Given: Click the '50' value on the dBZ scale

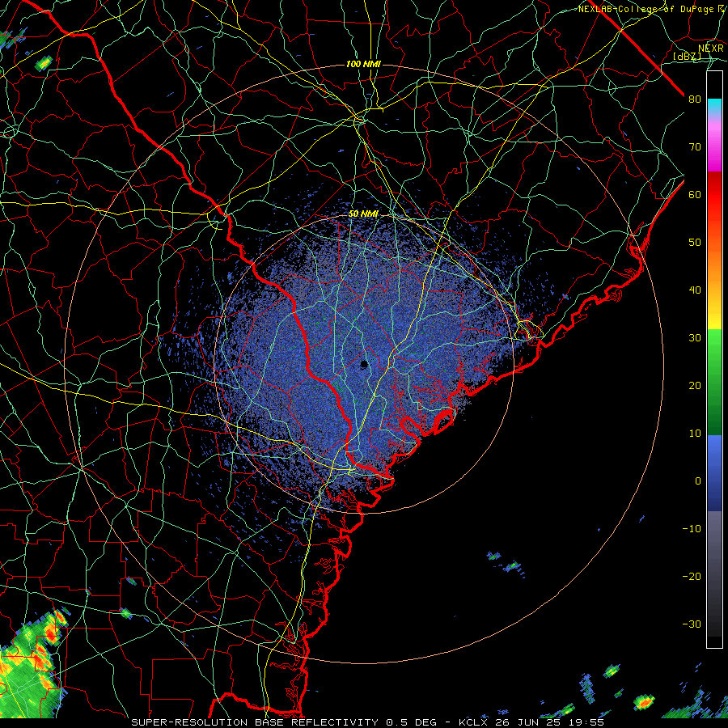Looking at the screenshot, I should click(695, 243).
